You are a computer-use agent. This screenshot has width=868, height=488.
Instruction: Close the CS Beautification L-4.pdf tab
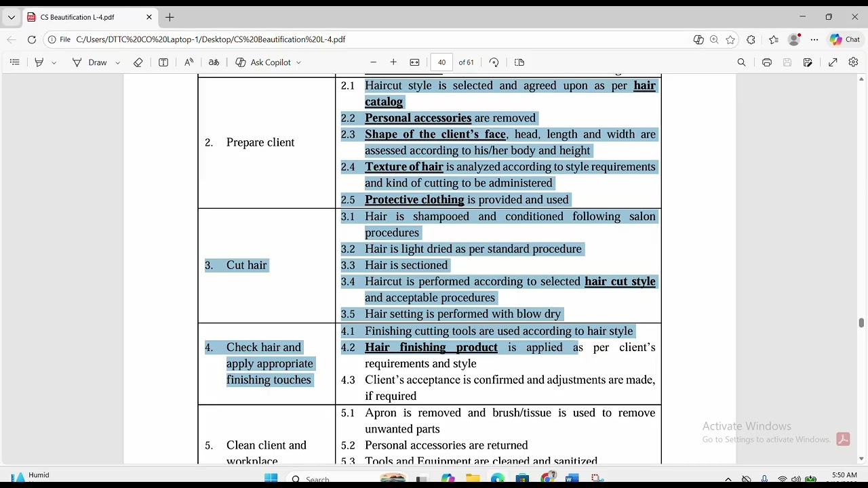click(x=149, y=17)
